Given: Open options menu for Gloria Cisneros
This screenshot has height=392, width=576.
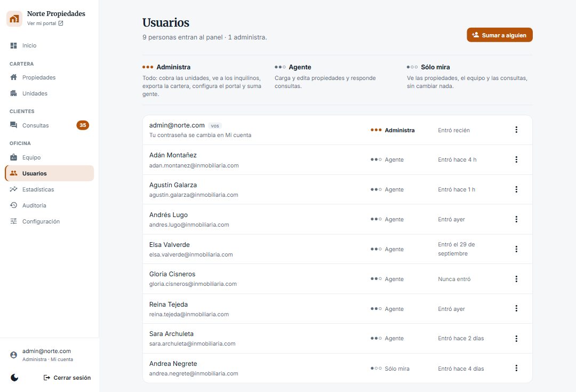Looking at the screenshot, I should pyautogui.click(x=516, y=279).
